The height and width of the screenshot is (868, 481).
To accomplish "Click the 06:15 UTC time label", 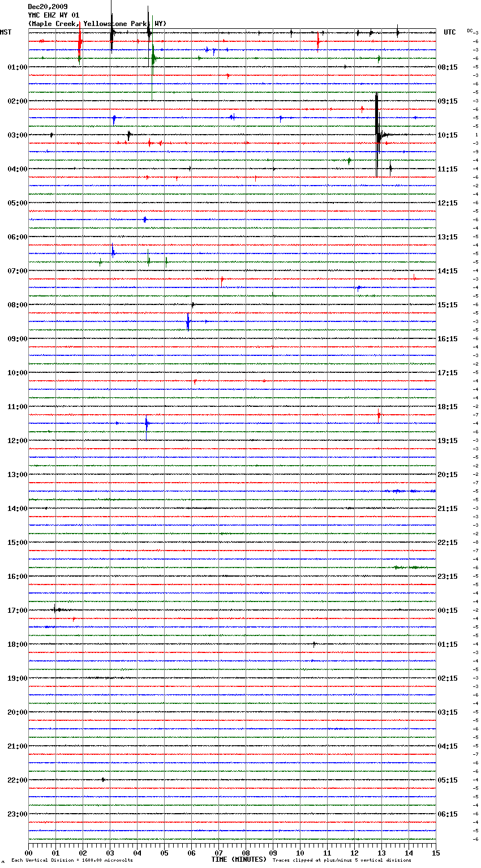I will click(x=448, y=814).
